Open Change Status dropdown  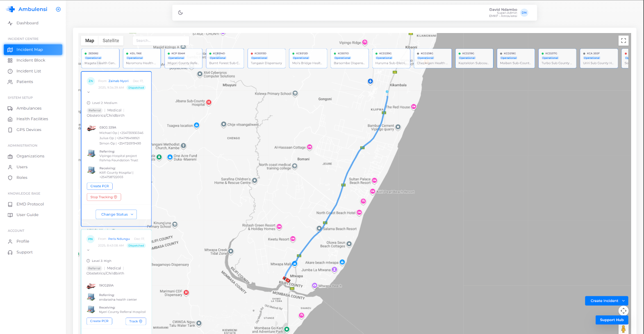116,214
